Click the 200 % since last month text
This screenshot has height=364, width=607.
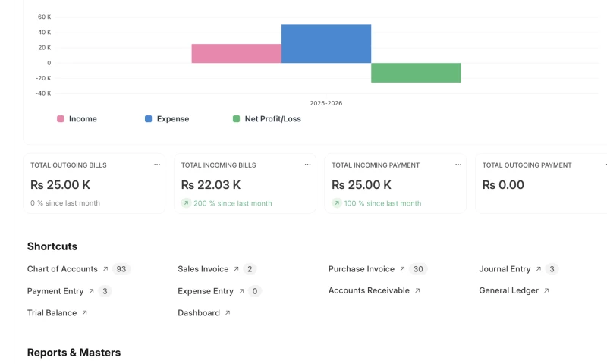233,203
